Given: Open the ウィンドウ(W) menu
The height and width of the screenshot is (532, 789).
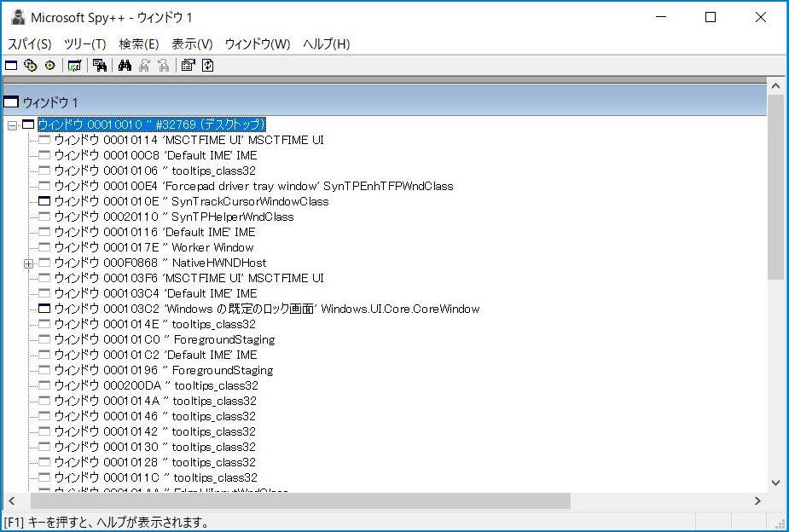Looking at the screenshot, I should tap(258, 44).
